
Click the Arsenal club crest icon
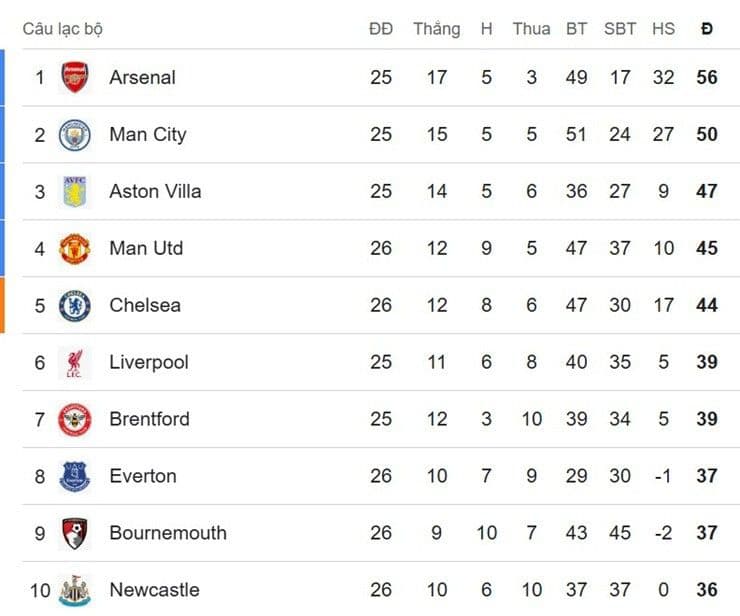(75, 77)
